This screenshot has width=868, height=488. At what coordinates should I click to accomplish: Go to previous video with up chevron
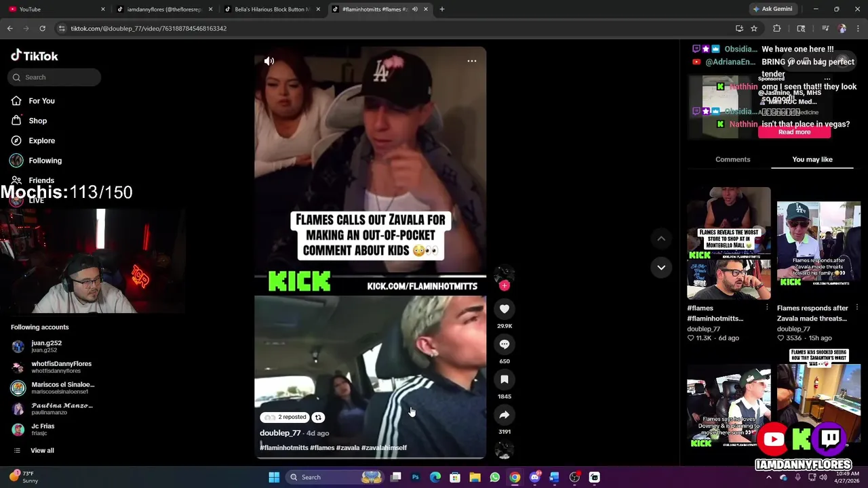(661, 239)
